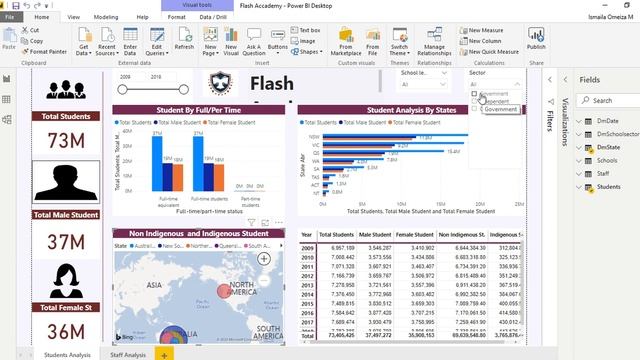Click the Save icon in title bar
The width and height of the screenshot is (640, 360).
16,6
